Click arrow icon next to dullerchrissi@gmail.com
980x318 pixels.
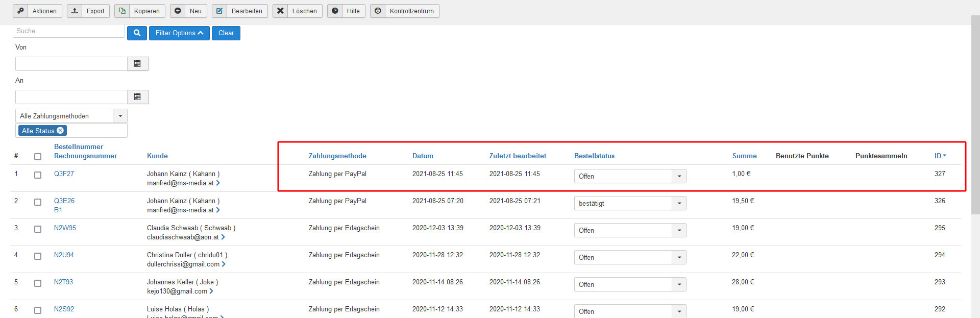click(224, 264)
